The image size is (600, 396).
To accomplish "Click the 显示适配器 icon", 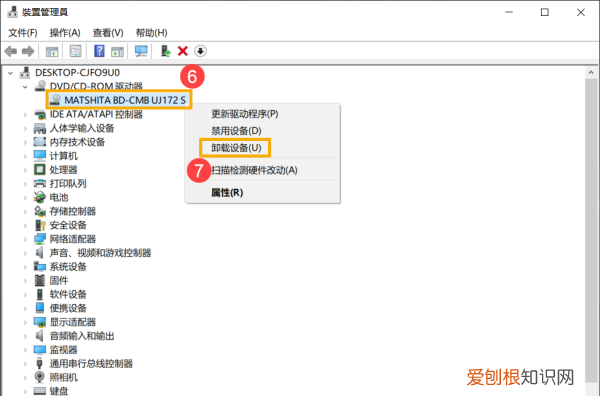I will click(x=40, y=322).
